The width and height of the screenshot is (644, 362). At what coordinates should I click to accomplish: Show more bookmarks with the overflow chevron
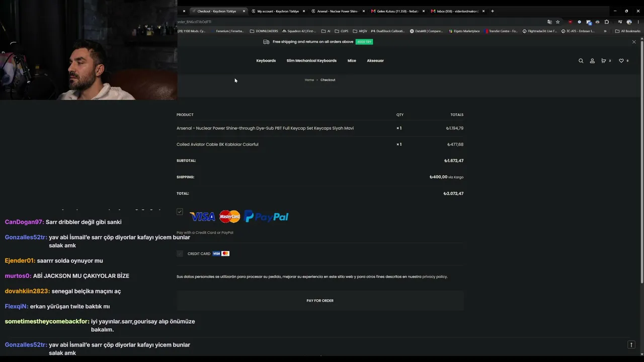click(605, 31)
